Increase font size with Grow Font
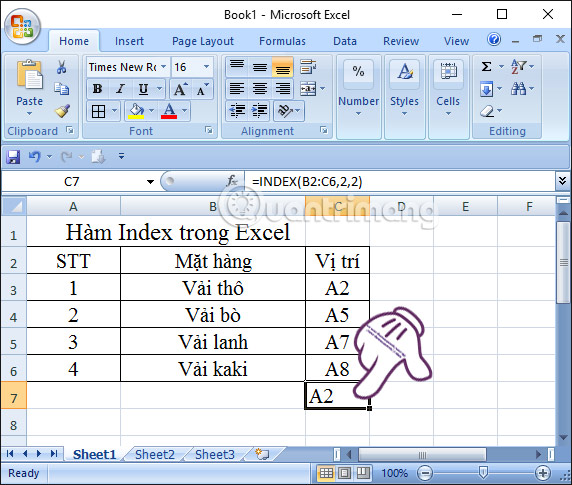 point(180,89)
